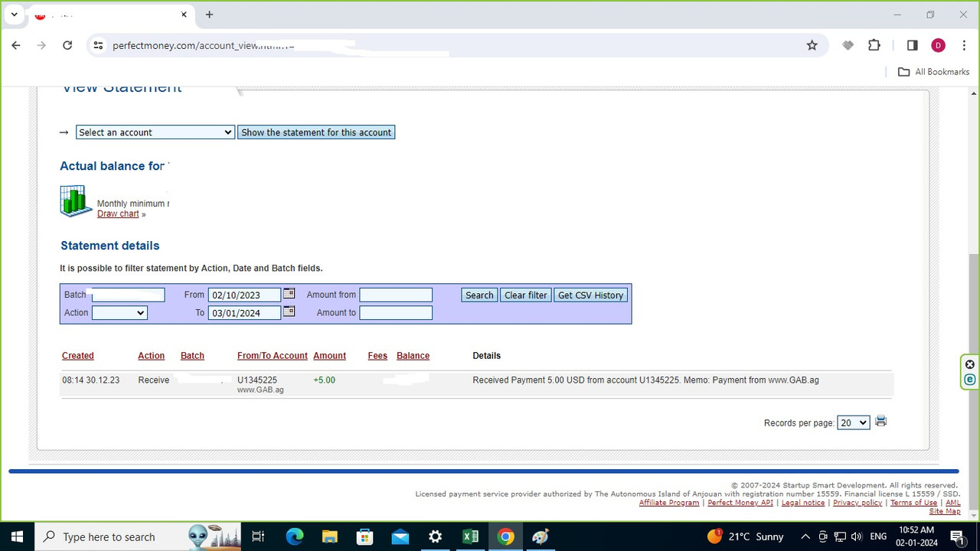Open the Action filter dropdown
The image size is (980, 551).
pos(119,313)
